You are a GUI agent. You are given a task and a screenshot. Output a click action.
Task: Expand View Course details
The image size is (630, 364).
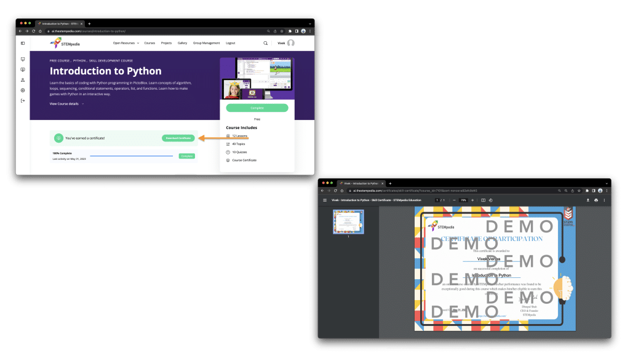click(65, 105)
